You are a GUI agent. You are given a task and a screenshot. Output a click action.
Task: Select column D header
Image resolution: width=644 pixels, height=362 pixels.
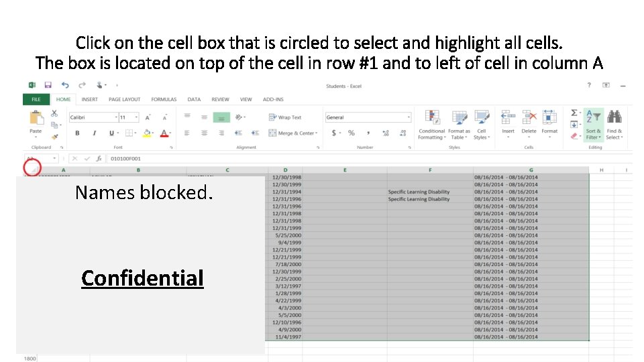tap(286, 170)
